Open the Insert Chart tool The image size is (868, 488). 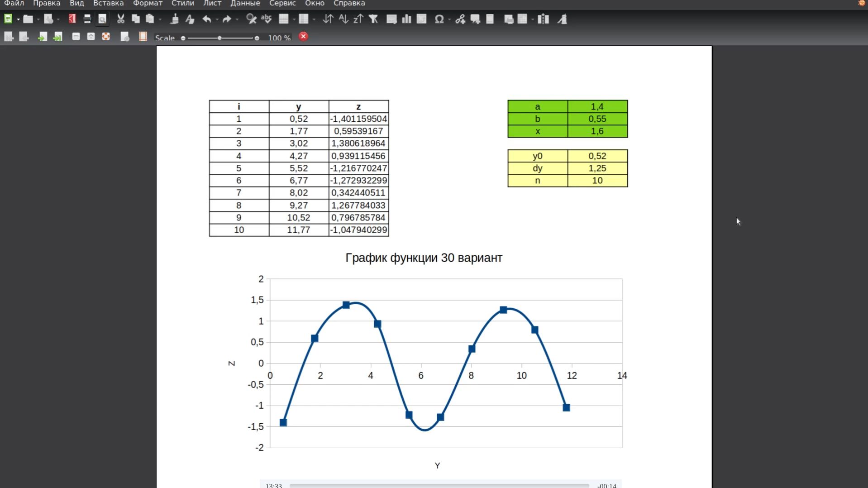(406, 19)
